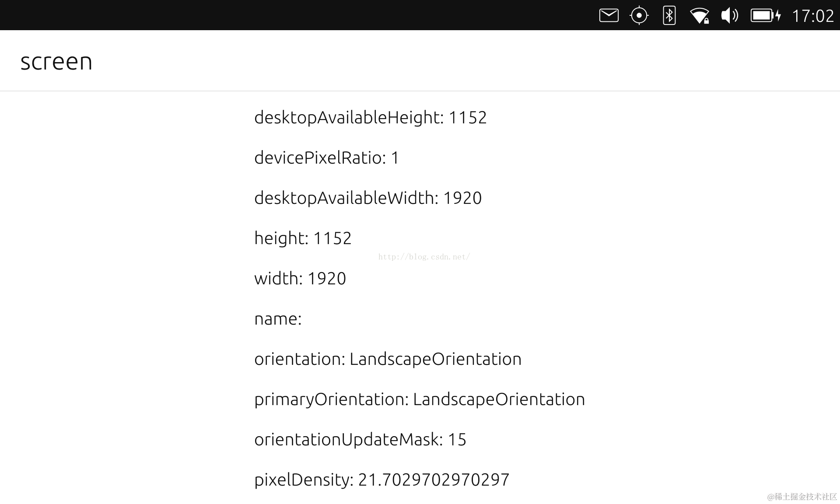Select the primaryOrientation: LandscapeOrientation line

click(419, 399)
